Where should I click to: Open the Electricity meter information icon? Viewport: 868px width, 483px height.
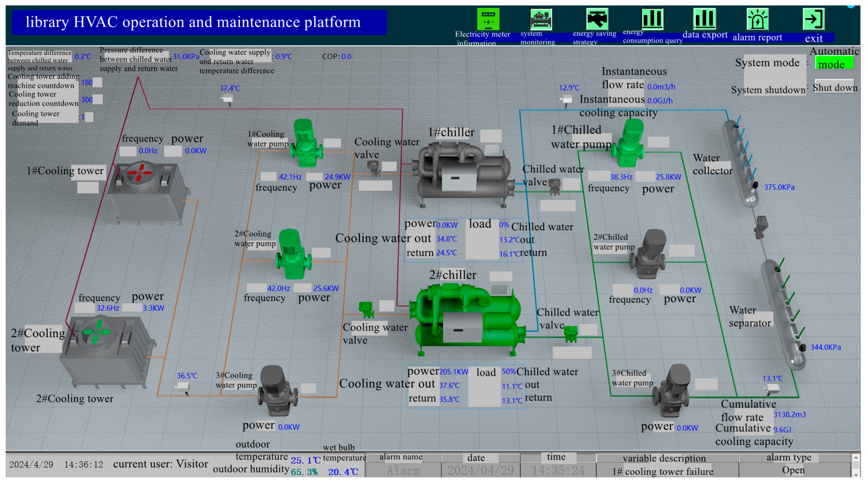point(488,19)
